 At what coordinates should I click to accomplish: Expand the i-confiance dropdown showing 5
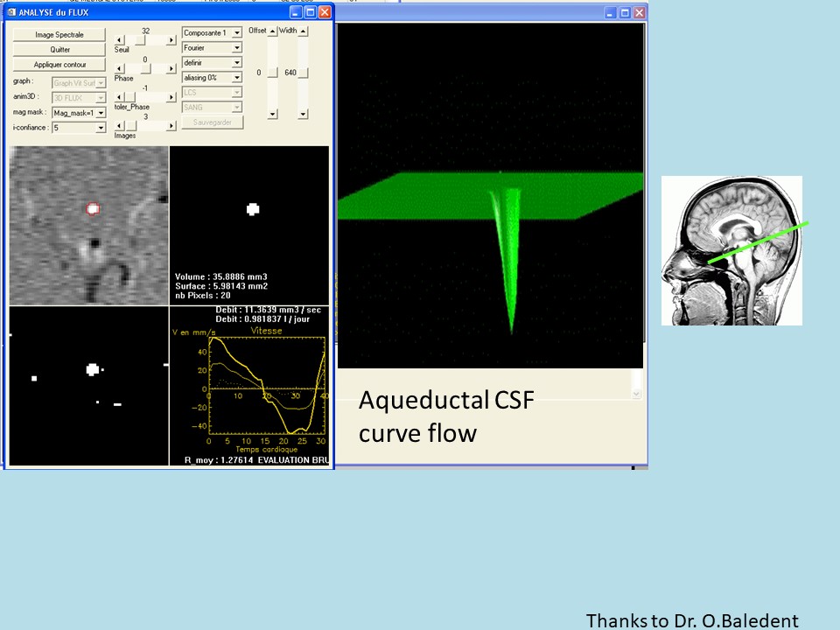click(101, 128)
